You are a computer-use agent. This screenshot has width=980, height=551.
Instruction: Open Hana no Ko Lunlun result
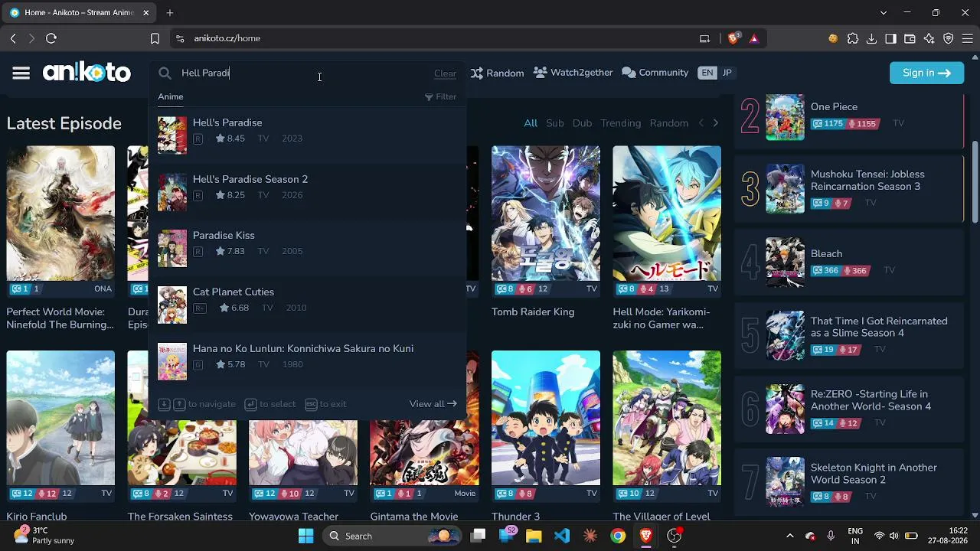307,361
